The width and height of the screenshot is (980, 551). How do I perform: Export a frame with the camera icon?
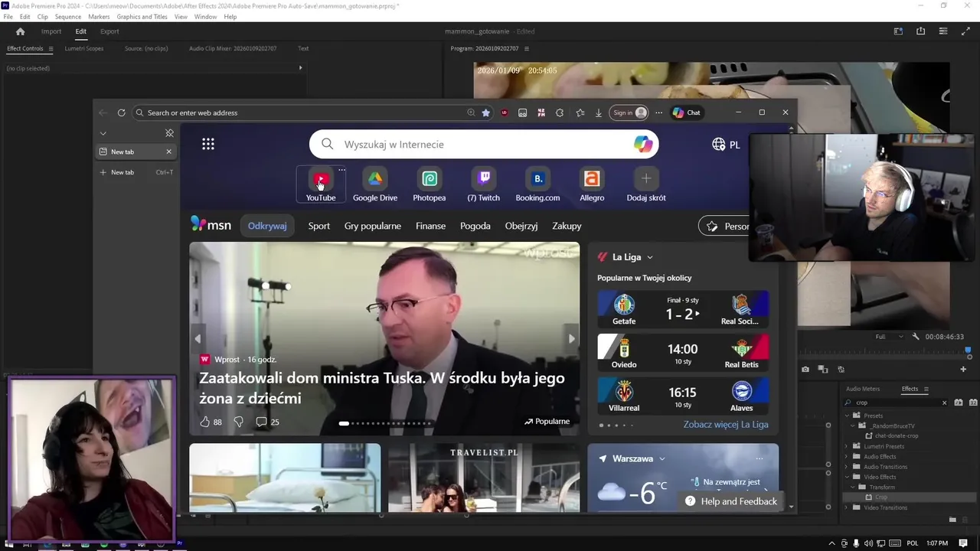[805, 369]
